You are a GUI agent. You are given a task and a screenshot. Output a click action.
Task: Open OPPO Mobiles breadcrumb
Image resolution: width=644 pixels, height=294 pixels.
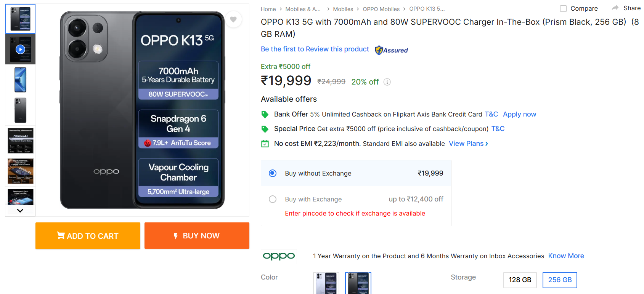click(x=381, y=9)
